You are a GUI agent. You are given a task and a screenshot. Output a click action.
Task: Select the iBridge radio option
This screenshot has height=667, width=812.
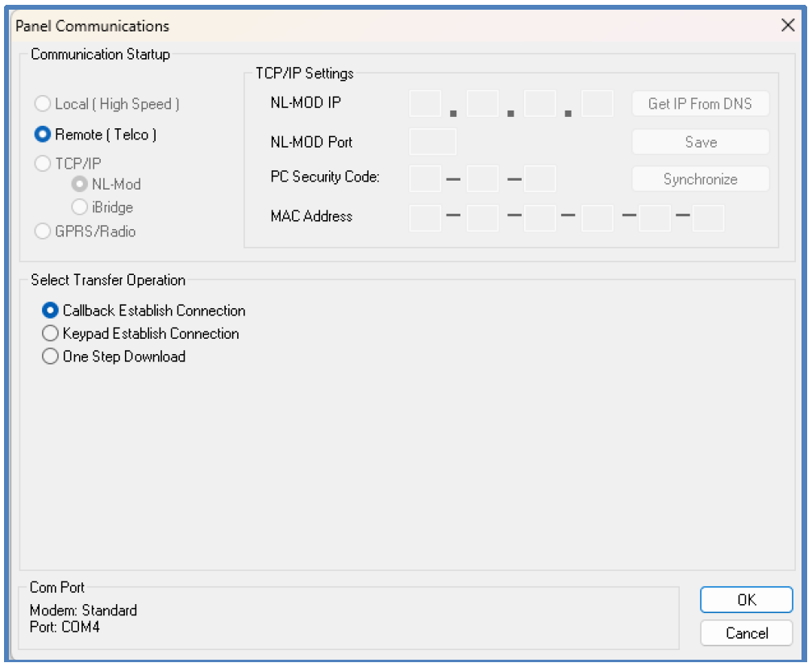point(80,207)
